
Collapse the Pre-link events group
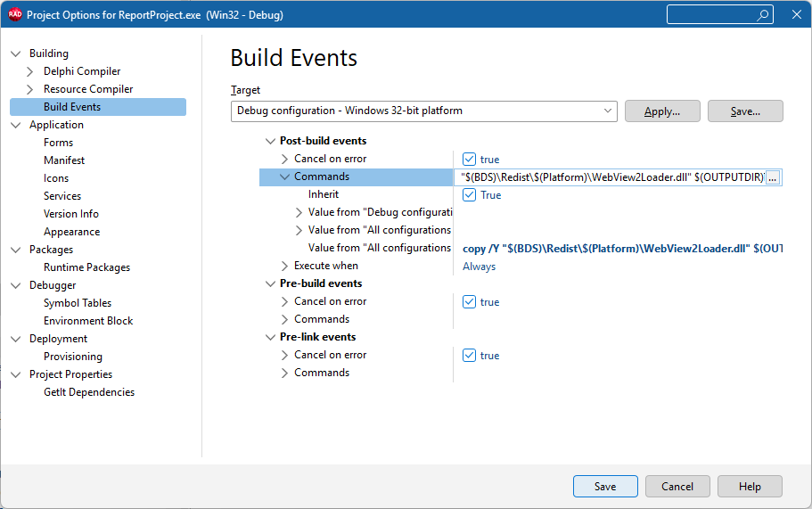coord(270,337)
